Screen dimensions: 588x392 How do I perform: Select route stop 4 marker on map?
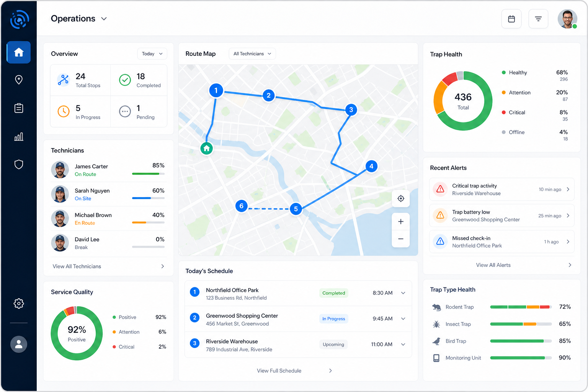click(371, 166)
